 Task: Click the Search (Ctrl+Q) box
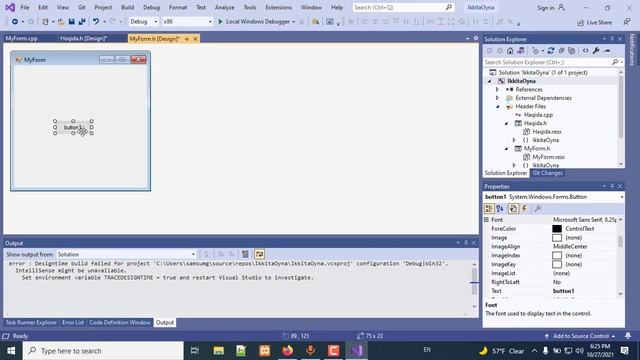[403, 7]
